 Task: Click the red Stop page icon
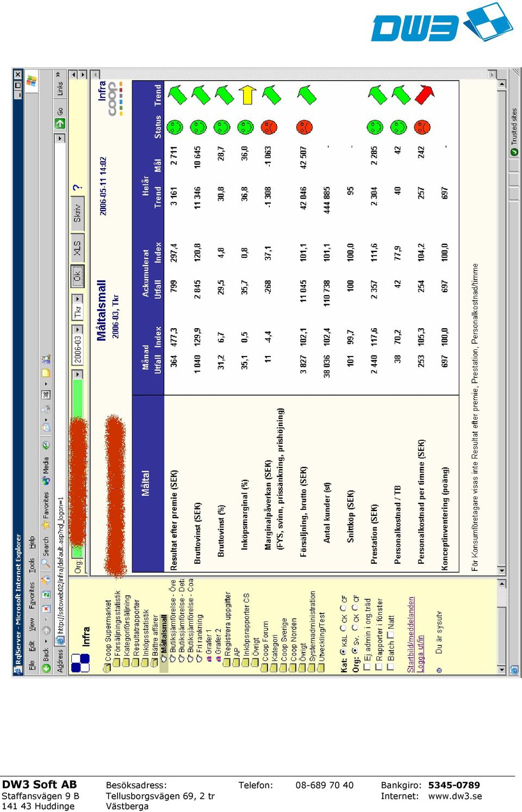(46, 608)
